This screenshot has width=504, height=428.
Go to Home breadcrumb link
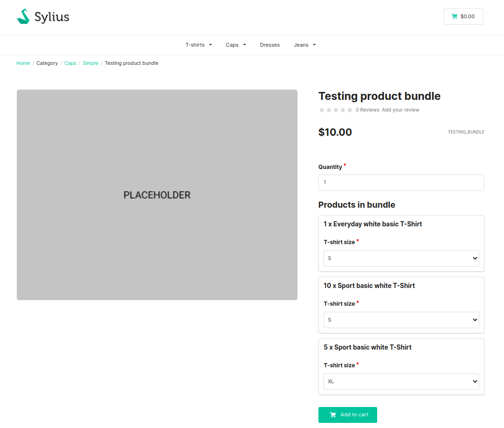coord(23,63)
